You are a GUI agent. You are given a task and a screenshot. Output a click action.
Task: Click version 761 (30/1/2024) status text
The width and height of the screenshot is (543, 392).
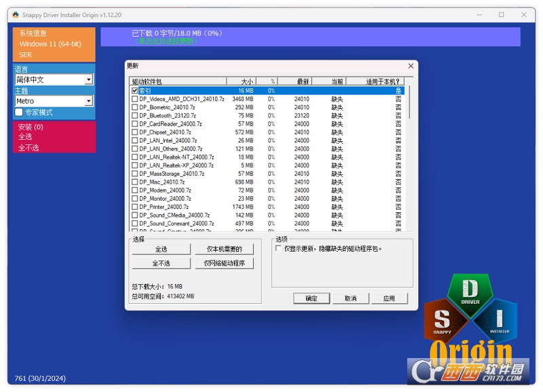(40, 378)
